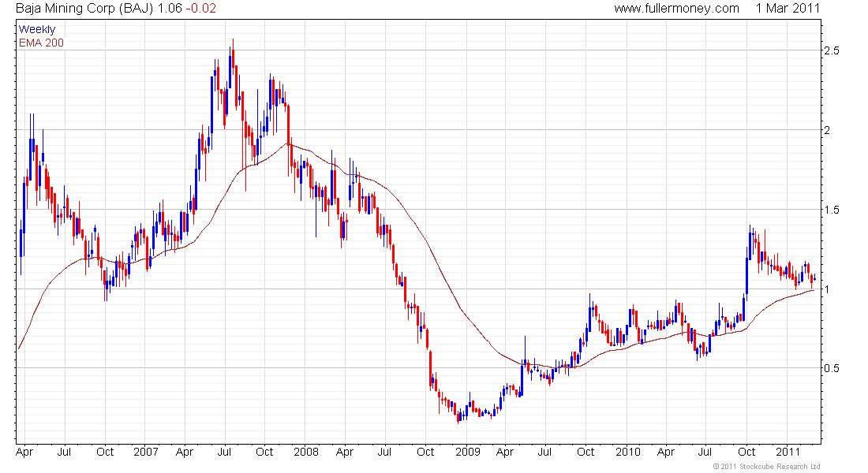Click the 0.5 price axis label
This screenshot has width=868, height=473.
click(831, 368)
